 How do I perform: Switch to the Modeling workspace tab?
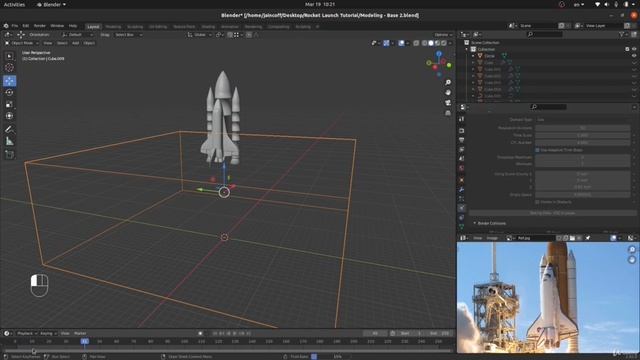pyautogui.click(x=113, y=27)
